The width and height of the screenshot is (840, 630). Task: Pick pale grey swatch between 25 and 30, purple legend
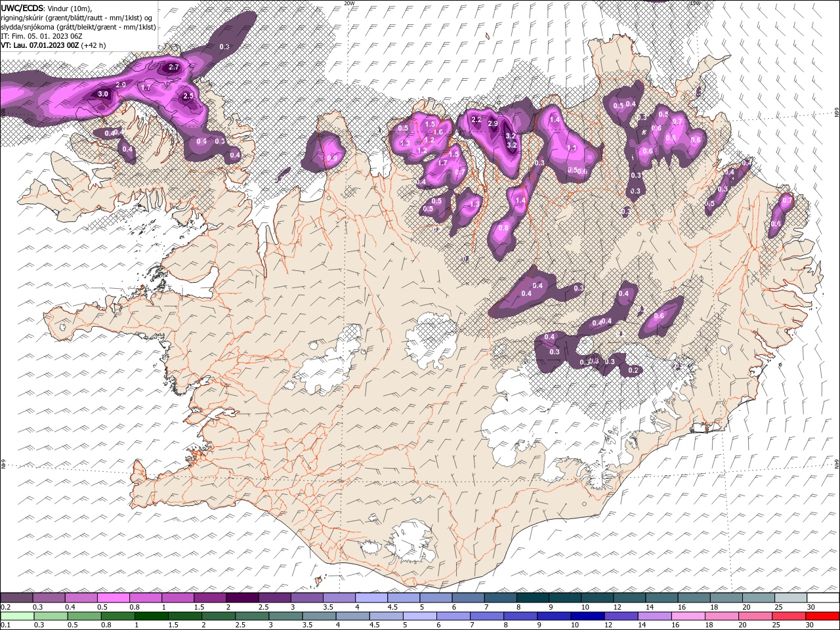pos(791,598)
